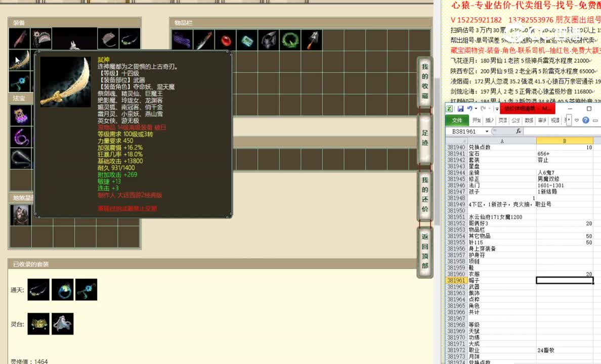Switch to the Excel 开始 ribbon tab
Image resolution: width=601 pixels, height=364 pixels.
[x=477, y=120]
